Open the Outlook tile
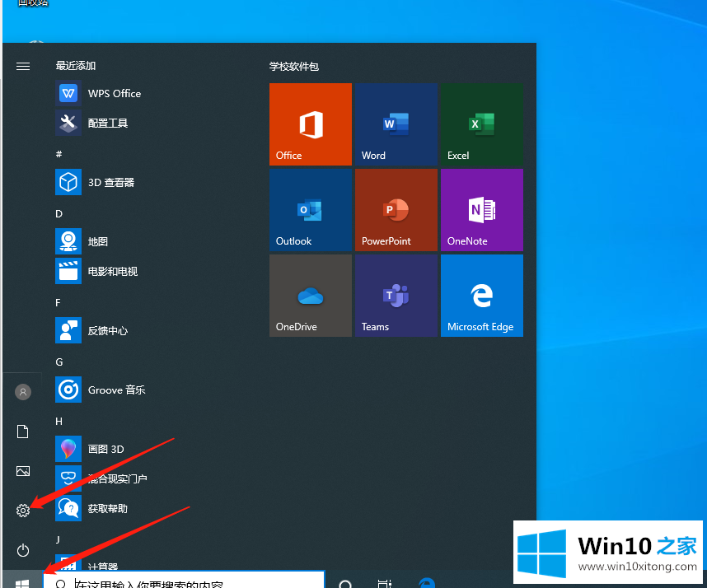Viewport: 707px width, 588px height. click(311, 210)
